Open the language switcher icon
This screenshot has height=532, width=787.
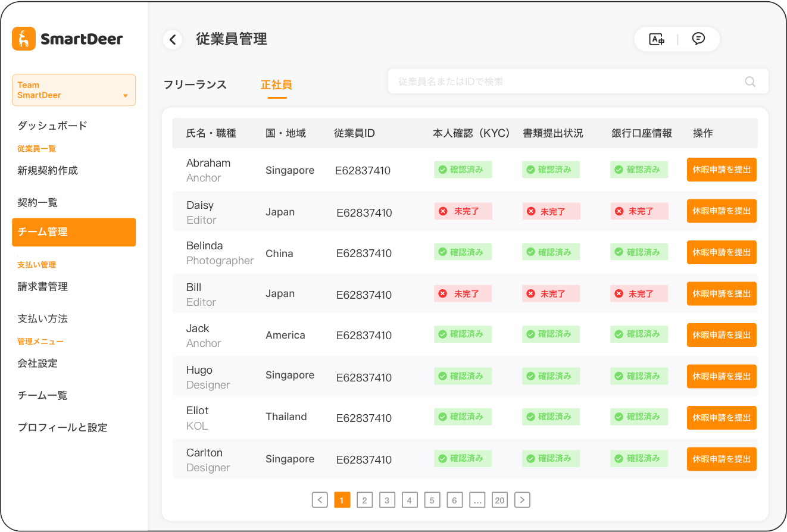click(656, 39)
